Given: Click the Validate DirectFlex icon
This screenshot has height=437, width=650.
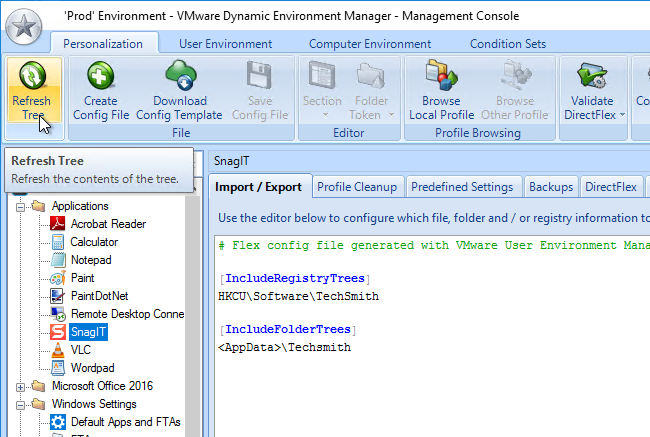Looking at the screenshot, I should tap(592, 75).
